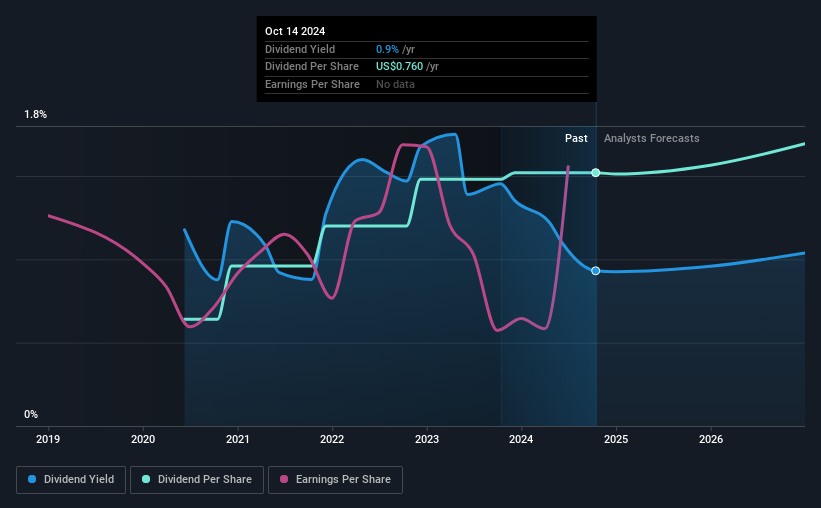
Task: Click the 2019 axis label
Action: [x=48, y=439]
